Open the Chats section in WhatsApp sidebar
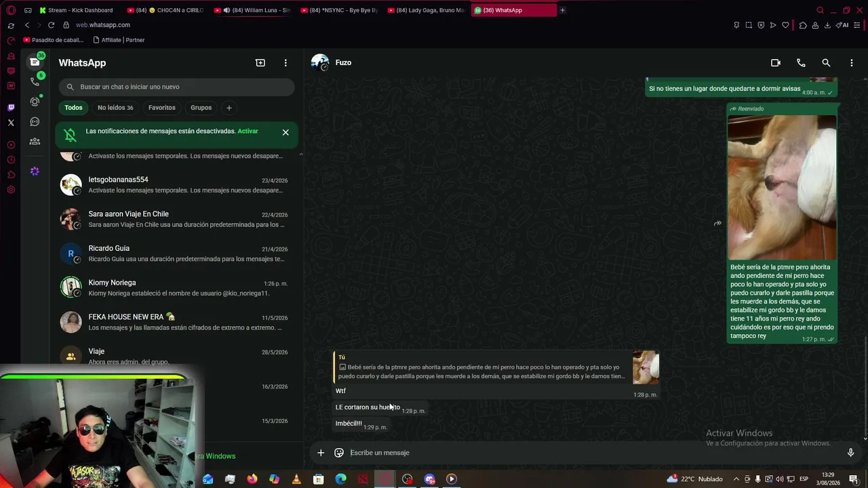The image size is (868, 488). coord(35,62)
